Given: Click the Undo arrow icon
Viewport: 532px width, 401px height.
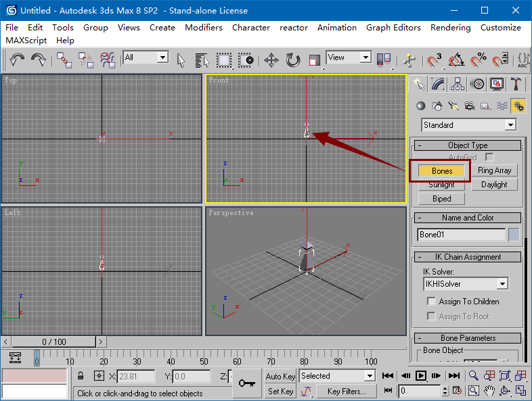Looking at the screenshot, I should pos(17,60).
